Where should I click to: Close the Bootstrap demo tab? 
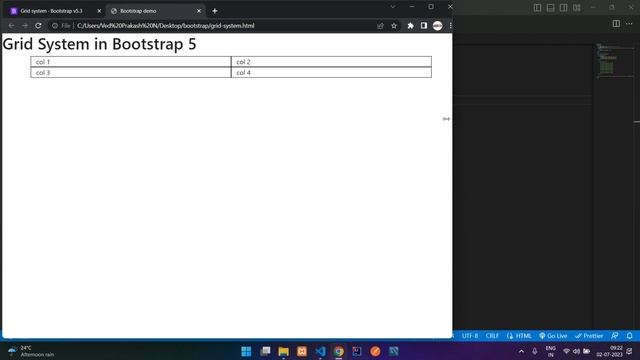point(199,11)
